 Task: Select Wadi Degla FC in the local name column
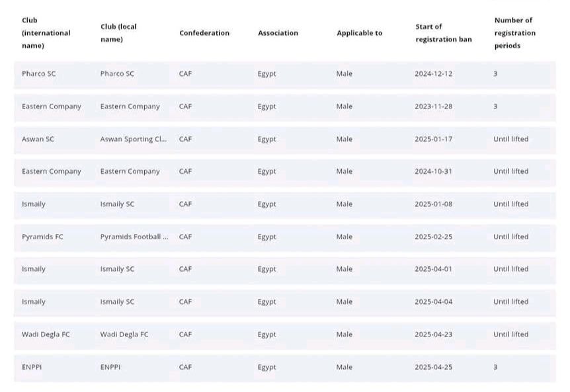[x=124, y=334]
